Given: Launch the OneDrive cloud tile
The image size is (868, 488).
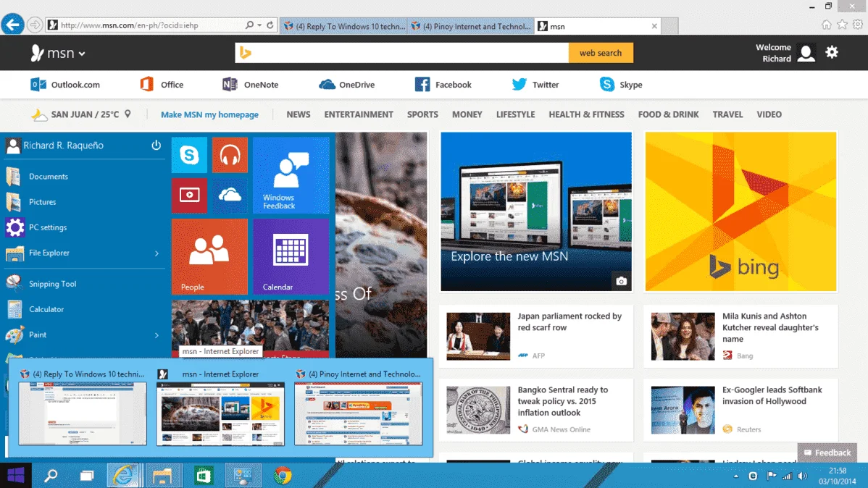Looking at the screenshot, I should point(230,195).
